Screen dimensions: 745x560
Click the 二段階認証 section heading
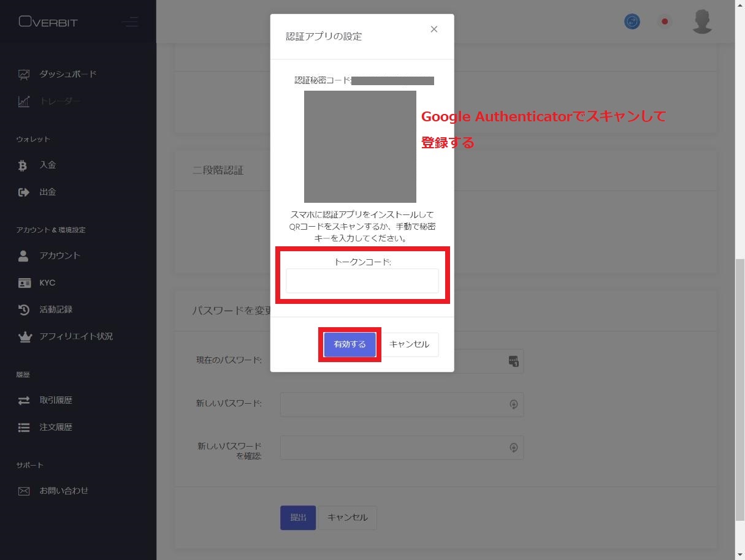(218, 170)
